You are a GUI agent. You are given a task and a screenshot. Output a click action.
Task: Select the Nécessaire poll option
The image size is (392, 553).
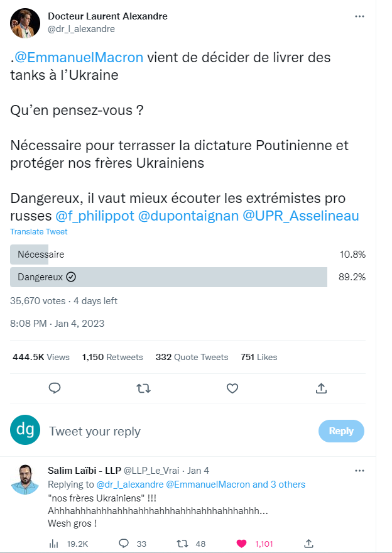click(x=41, y=255)
